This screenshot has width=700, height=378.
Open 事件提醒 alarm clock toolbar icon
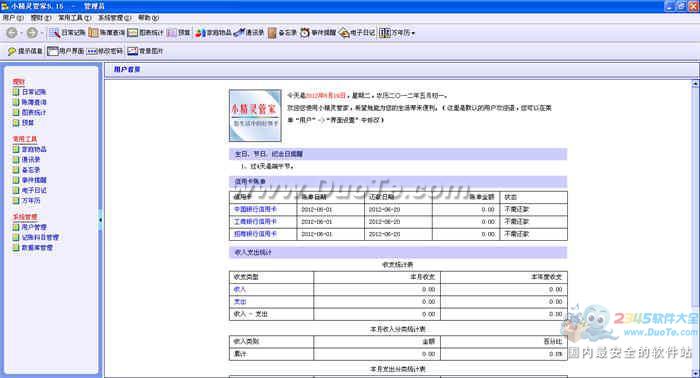[x=318, y=33]
